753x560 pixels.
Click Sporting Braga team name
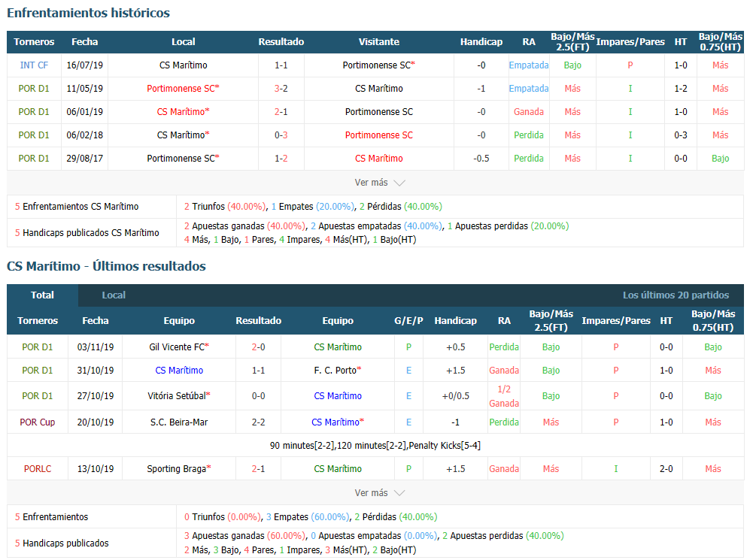point(179,469)
